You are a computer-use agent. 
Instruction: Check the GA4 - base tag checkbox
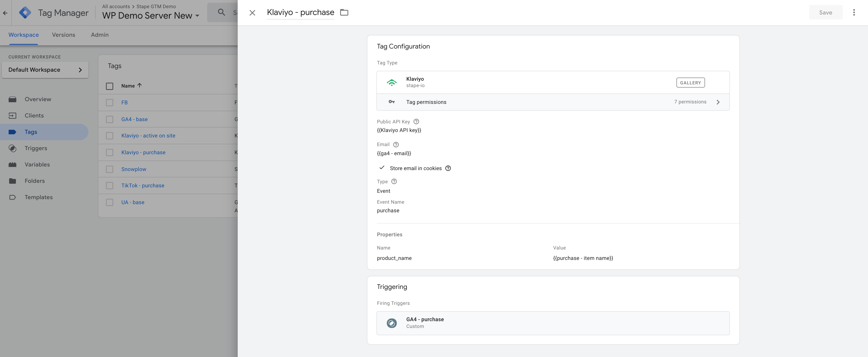[x=109, y=119]
